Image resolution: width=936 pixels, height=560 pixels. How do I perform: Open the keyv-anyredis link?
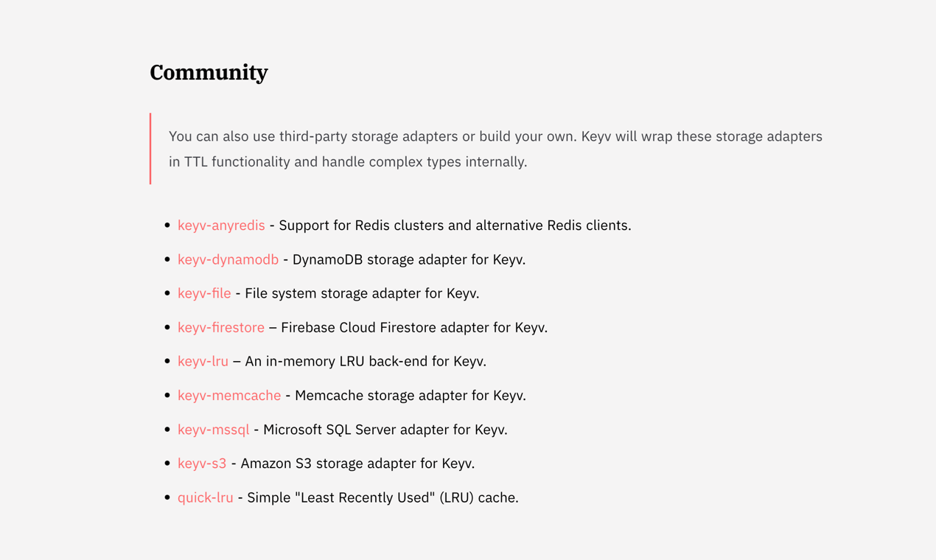[x=221, y=225]
